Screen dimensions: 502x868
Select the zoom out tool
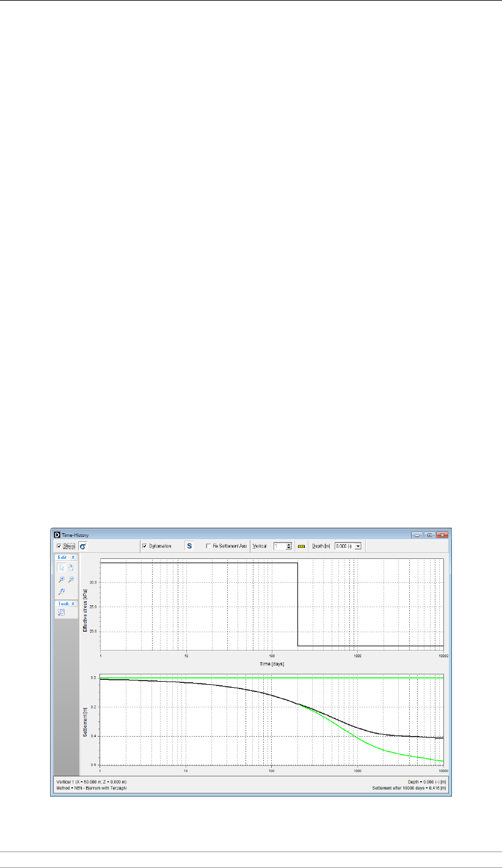[71, 579]
